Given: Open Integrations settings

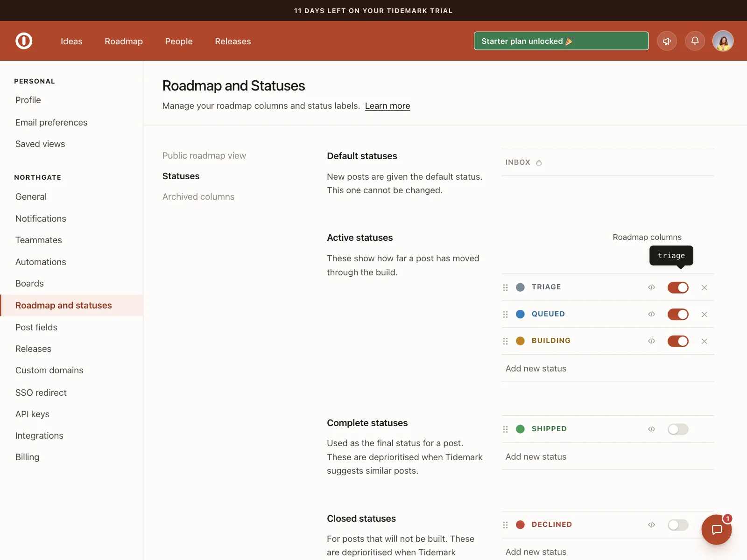Looking at the screenshot, I should pos(39,436).
